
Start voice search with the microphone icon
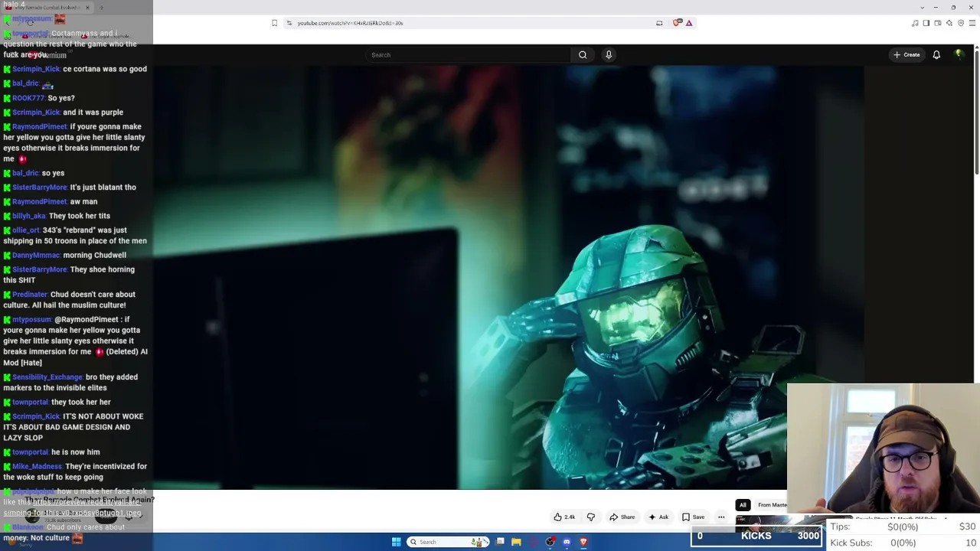[x=609, y=55]
